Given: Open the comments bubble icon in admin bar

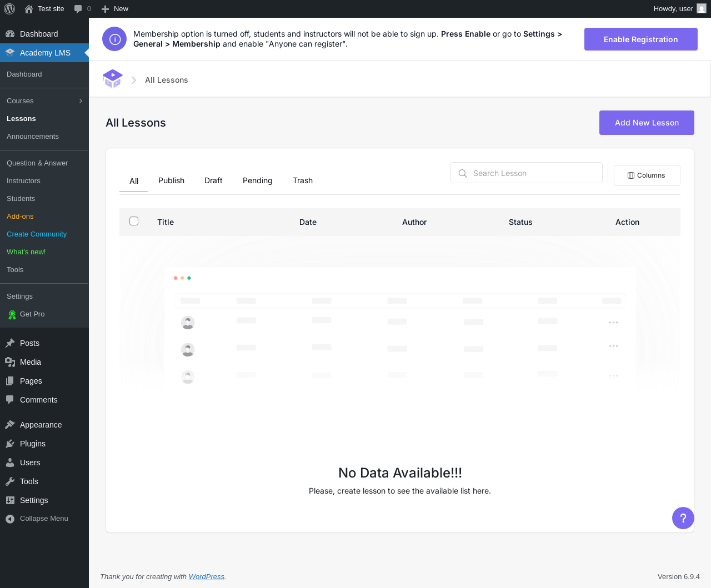Looking at the screenshot, I should pyautogui.click(x=78, y=9).
